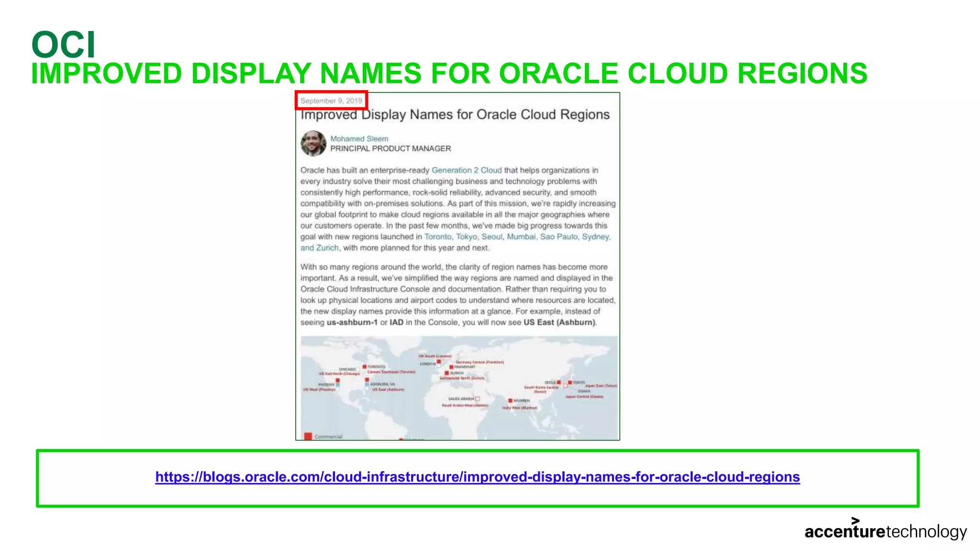
Task: Click the Sao Paulo link in the paragraph
Action: point(558,237)
